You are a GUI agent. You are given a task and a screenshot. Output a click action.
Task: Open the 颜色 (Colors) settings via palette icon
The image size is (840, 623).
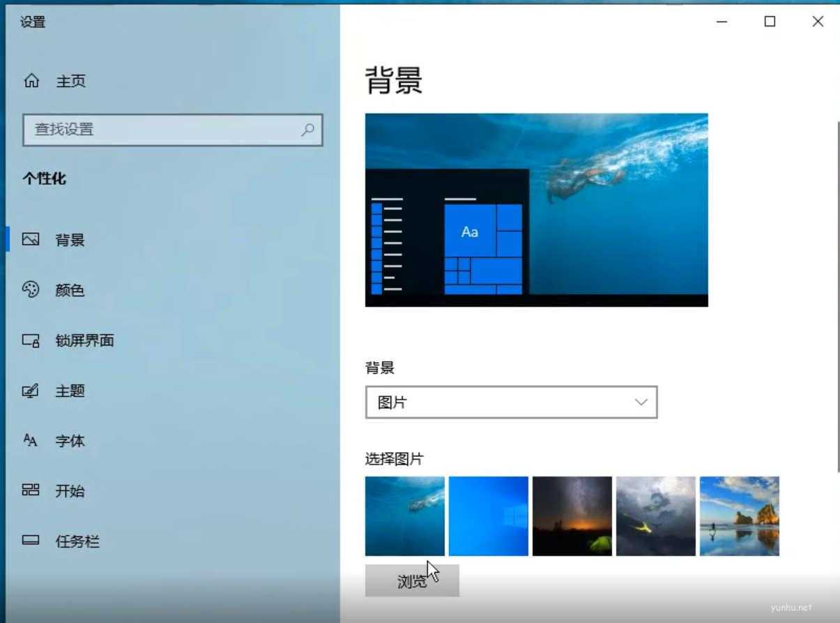tap(31, 290)
